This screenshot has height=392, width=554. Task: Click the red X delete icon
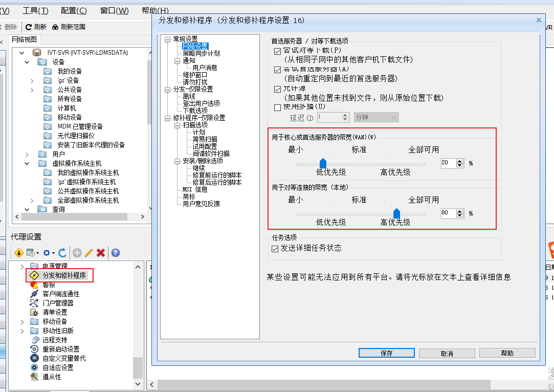pyautogui.click(x=101, y=252)
